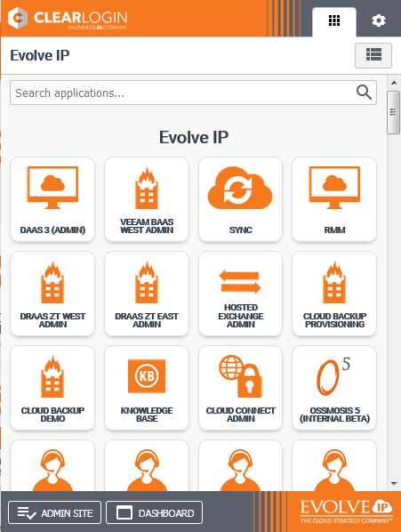Open the DAAS 3 (ADMIN) monitor icon
The image size is (401, 532).
[x=52, y=188]
